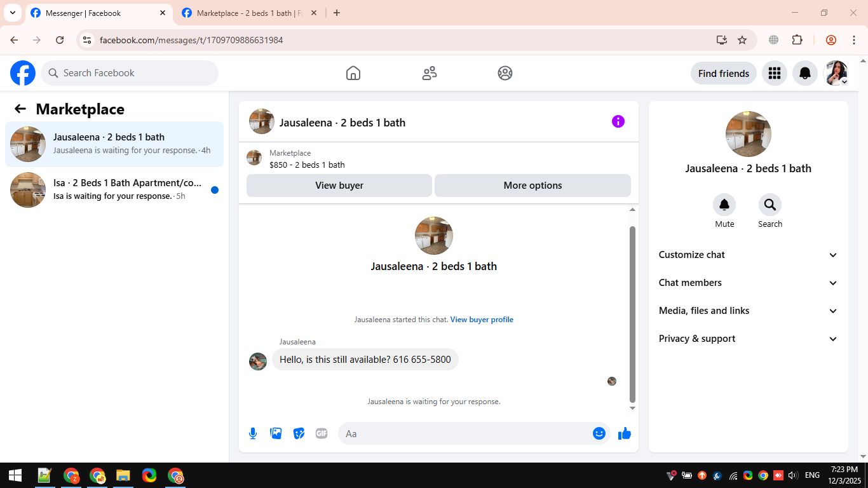Click the Find friends button

click(x=724, y=73)
